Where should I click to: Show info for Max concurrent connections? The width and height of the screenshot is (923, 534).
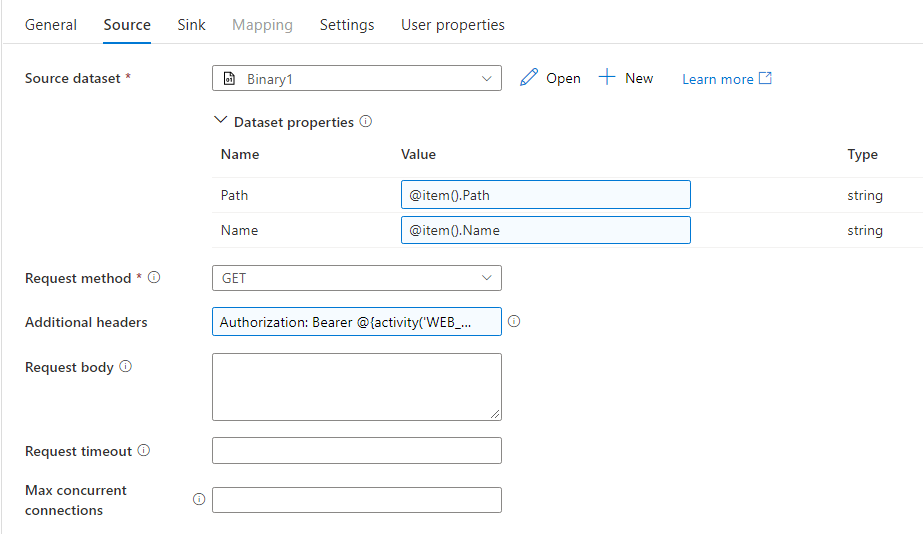(x=199, y=499)
